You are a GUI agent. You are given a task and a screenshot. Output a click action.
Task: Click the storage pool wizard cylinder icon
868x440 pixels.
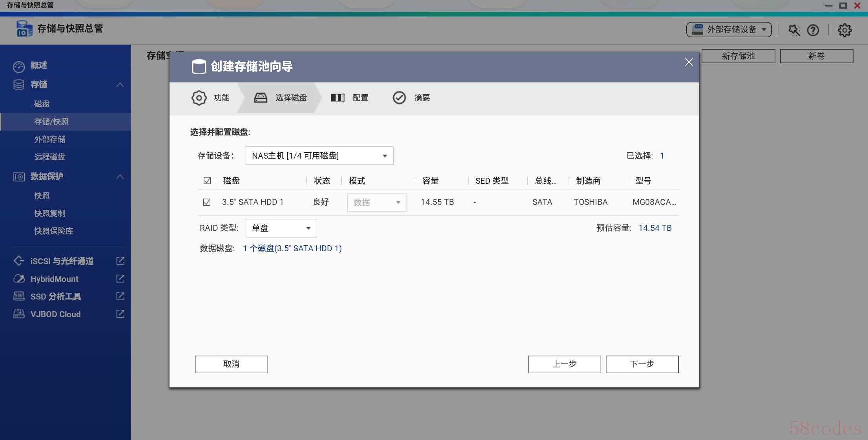coord(199,67)
